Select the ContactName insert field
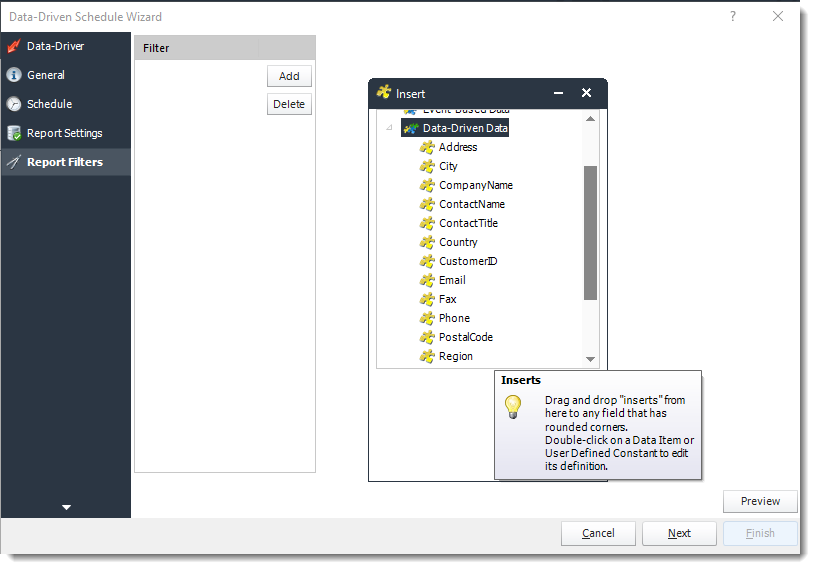 pyautogui.click(x=472, y=204)
